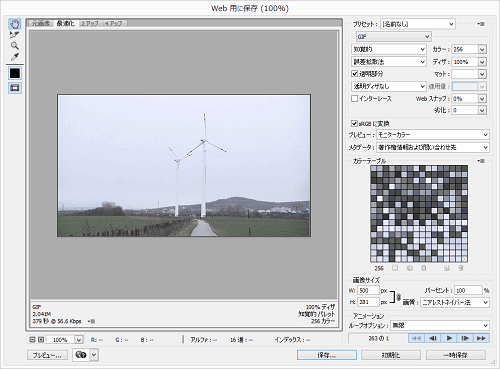Toggle the 透明部分 checkbox
The width and height of the screenshot is (500, 369).
point(355,74)
